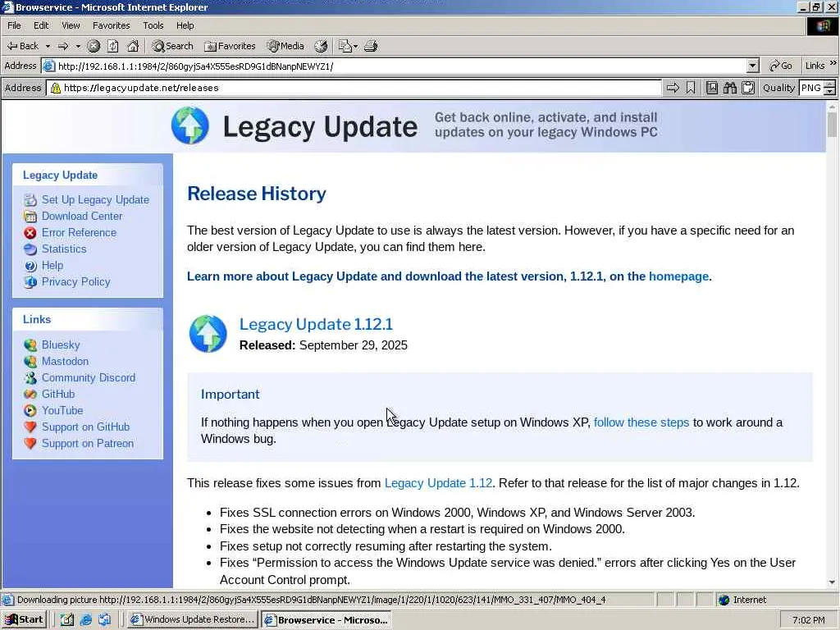Open the Back history dropdown arrow
The height and width of the screenshot is (630, 840).
click(x=48, y=46)
